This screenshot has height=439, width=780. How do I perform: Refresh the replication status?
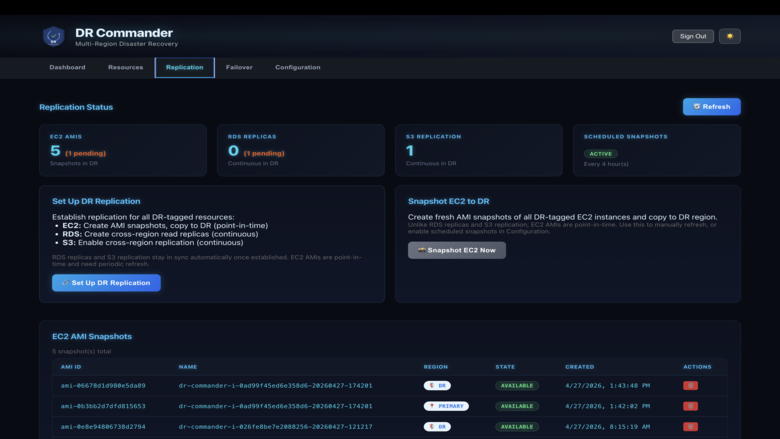click(711, 106)
